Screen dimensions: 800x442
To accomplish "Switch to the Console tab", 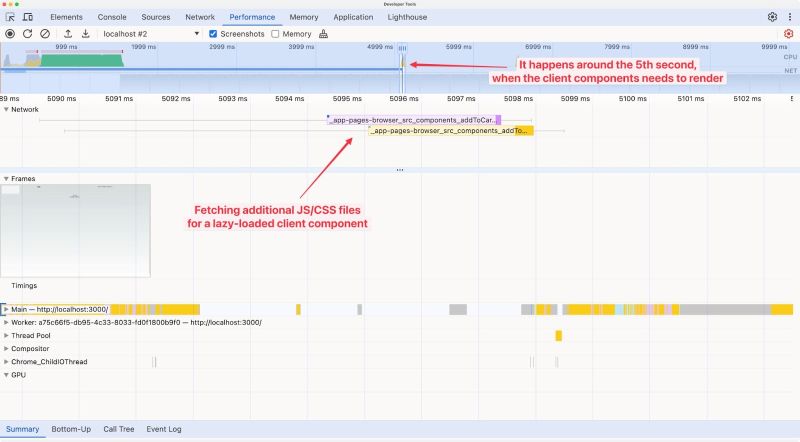I will [112, 17].
